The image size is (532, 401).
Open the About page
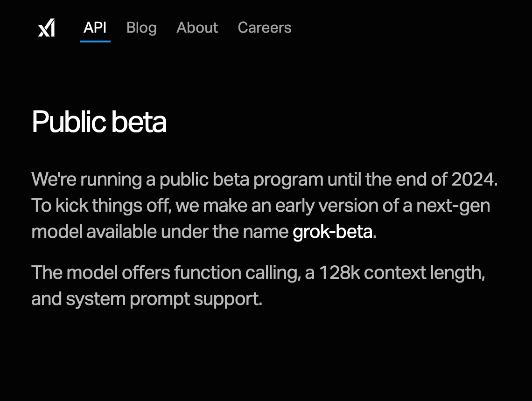click(197, 28)
